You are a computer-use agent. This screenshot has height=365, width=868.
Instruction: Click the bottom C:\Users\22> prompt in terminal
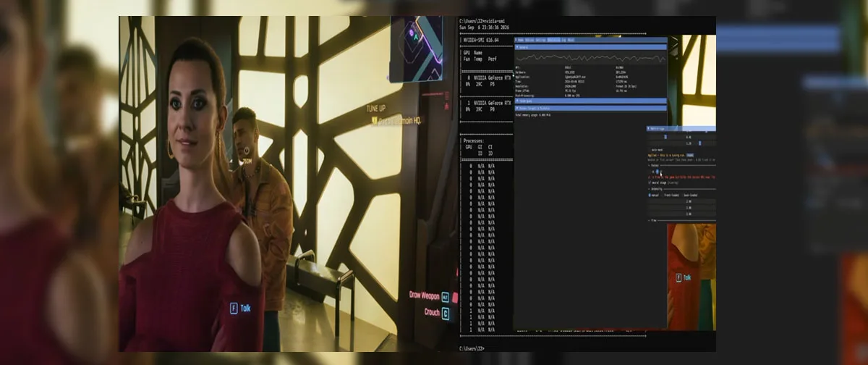tap(473, 349)
